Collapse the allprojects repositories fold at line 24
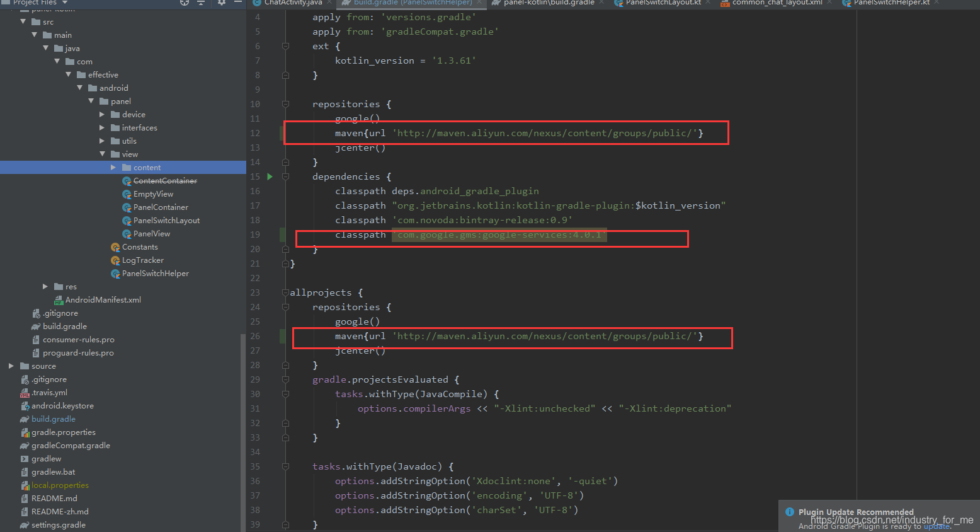Screen dimensions: 980x532 point(285,307)
